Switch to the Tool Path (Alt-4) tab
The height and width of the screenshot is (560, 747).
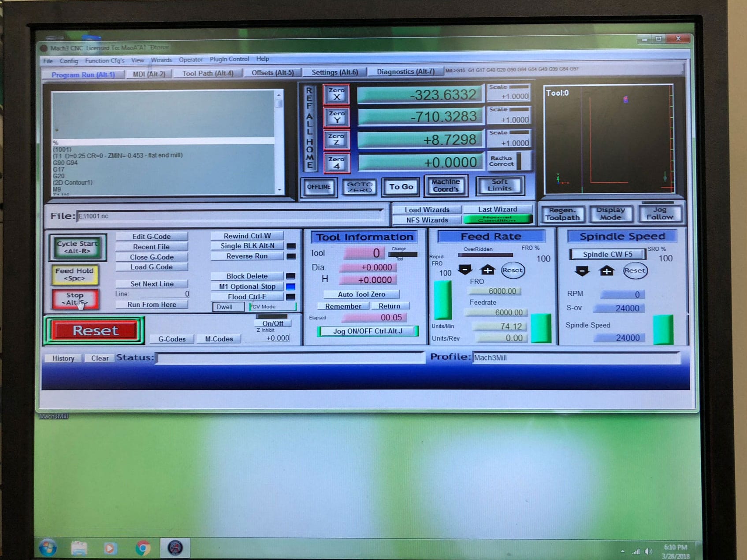click(208, 73)
